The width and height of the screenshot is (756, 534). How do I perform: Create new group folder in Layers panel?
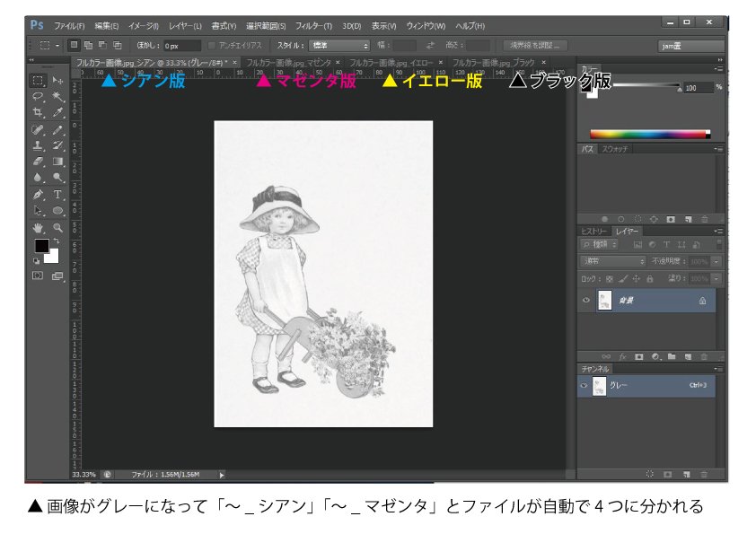(x=672, y=356)
